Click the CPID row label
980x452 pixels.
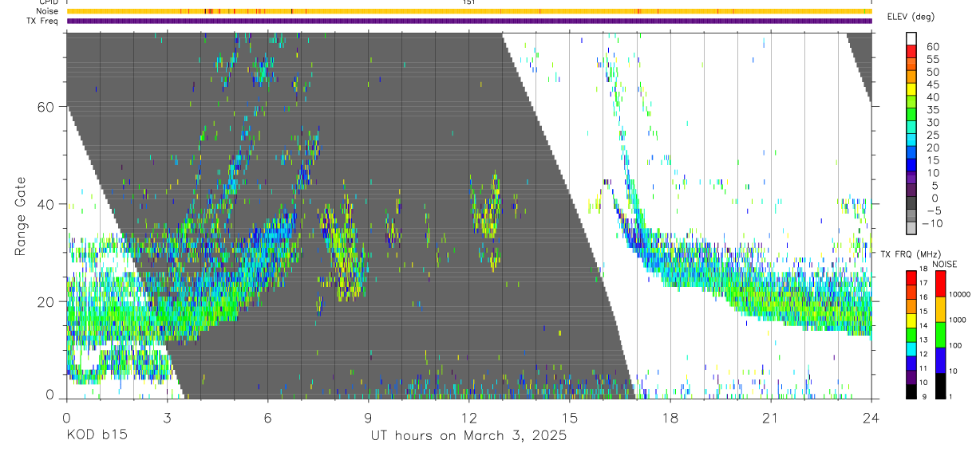(49, 2)
